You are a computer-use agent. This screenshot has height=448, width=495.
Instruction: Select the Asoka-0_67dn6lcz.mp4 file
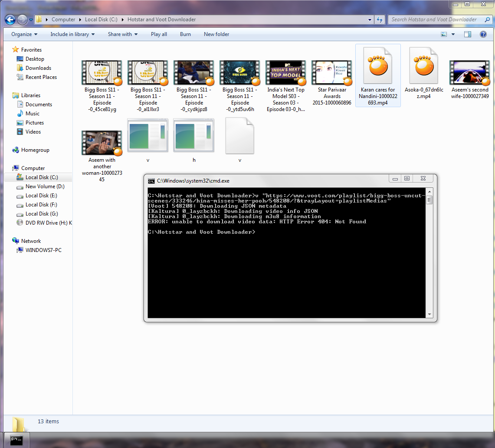tap(424, 73)
